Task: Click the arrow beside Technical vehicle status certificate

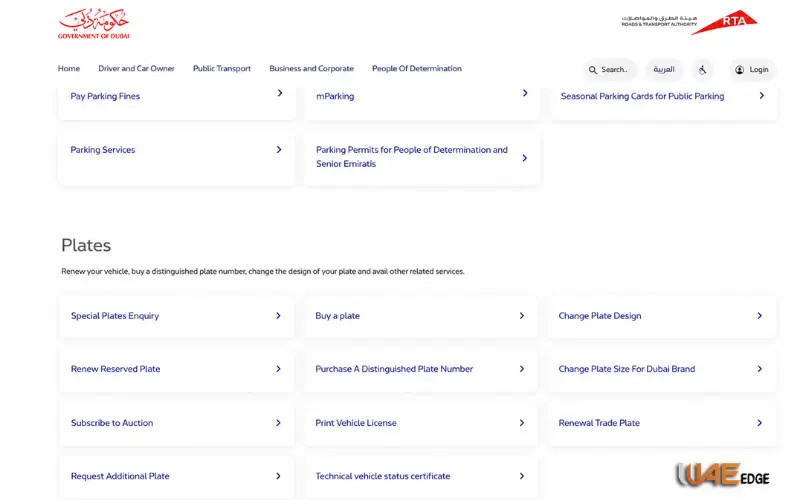Action: pyautogui.click(x=521, y=476)
